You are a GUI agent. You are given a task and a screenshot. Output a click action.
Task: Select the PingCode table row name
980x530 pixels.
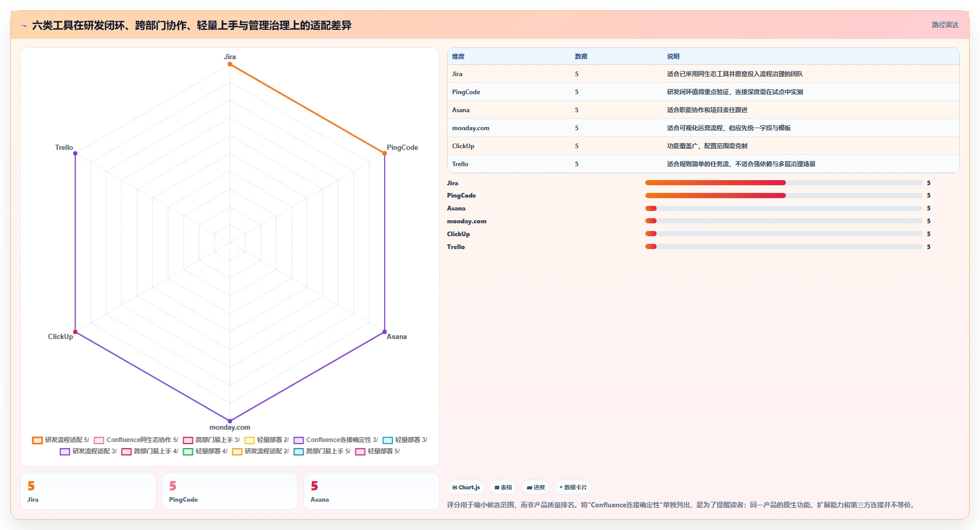[x=466, y=92]
